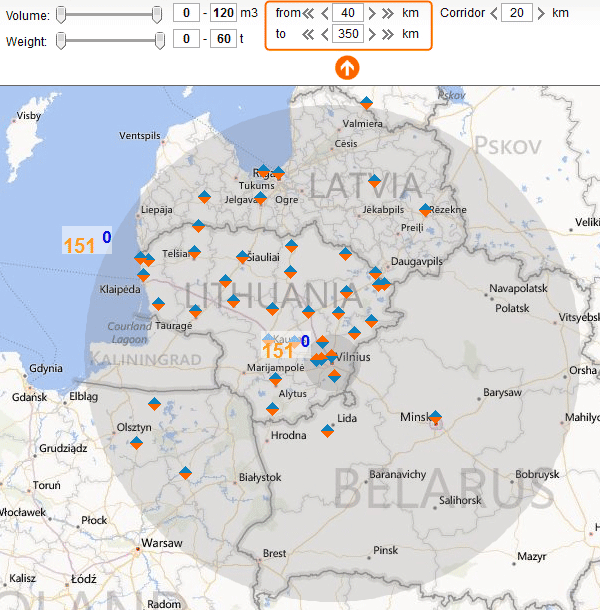600x610 pixels.
Task: Decrease Corridor value with left arrow
Action: point(493,14)
